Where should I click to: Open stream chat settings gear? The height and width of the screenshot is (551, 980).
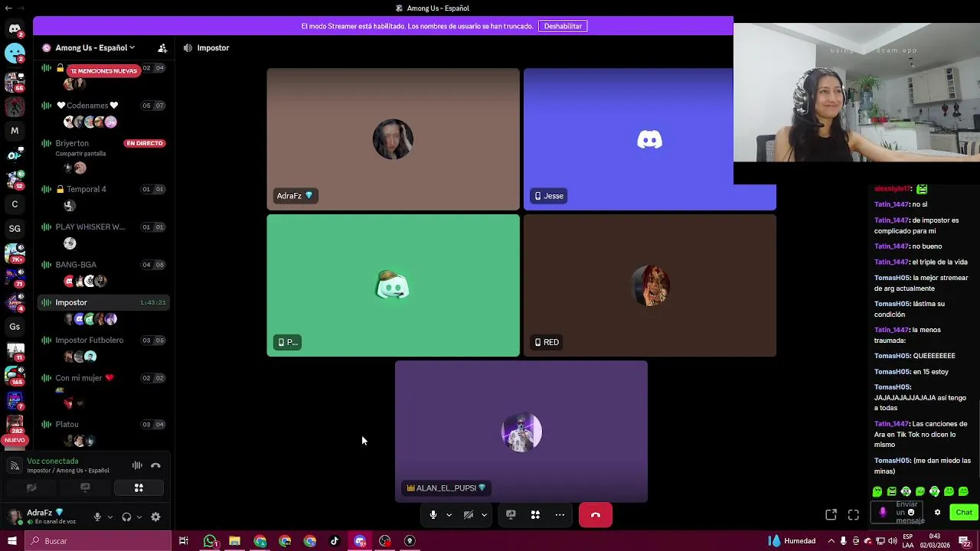click(x=937, y=513)
